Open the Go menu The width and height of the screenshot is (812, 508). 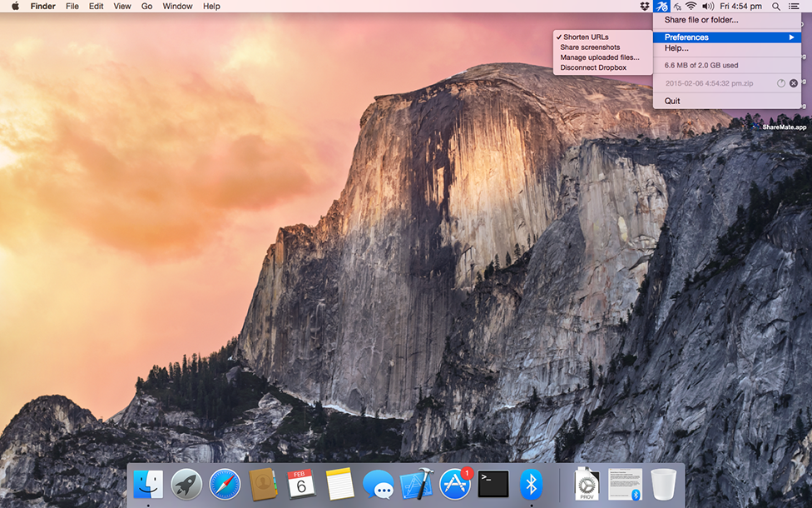coord(147,6)
